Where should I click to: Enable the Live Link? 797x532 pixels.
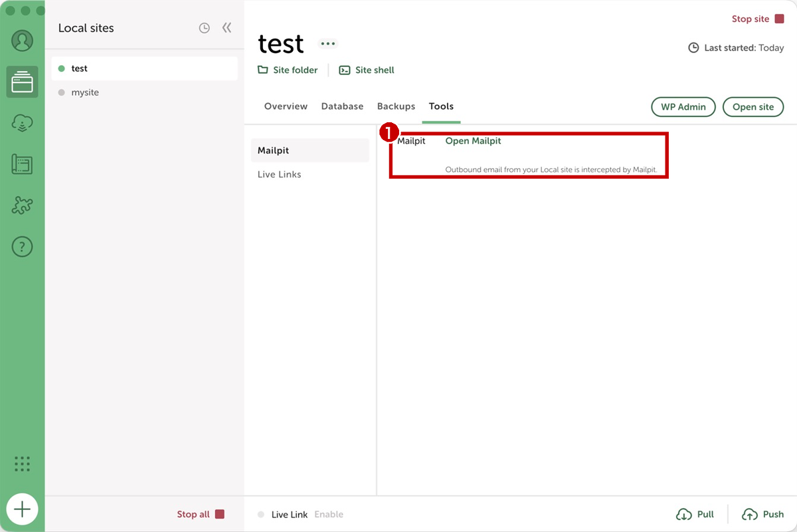coord(329,514)
